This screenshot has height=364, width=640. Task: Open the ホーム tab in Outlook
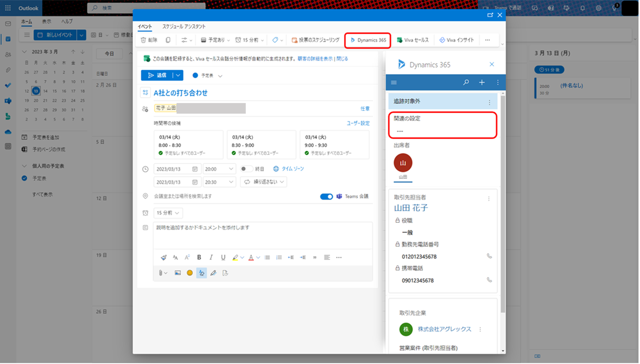pyautogui.click(x=26, y=21)
